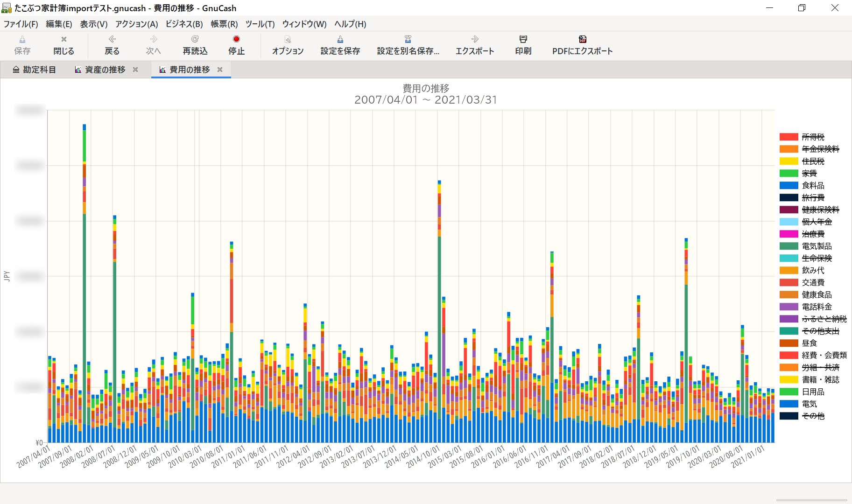Image resolution: width=852 pixels, height=504 pixels.
Task: Stop loading with the 停止 icon
Action: click(236, 39)
